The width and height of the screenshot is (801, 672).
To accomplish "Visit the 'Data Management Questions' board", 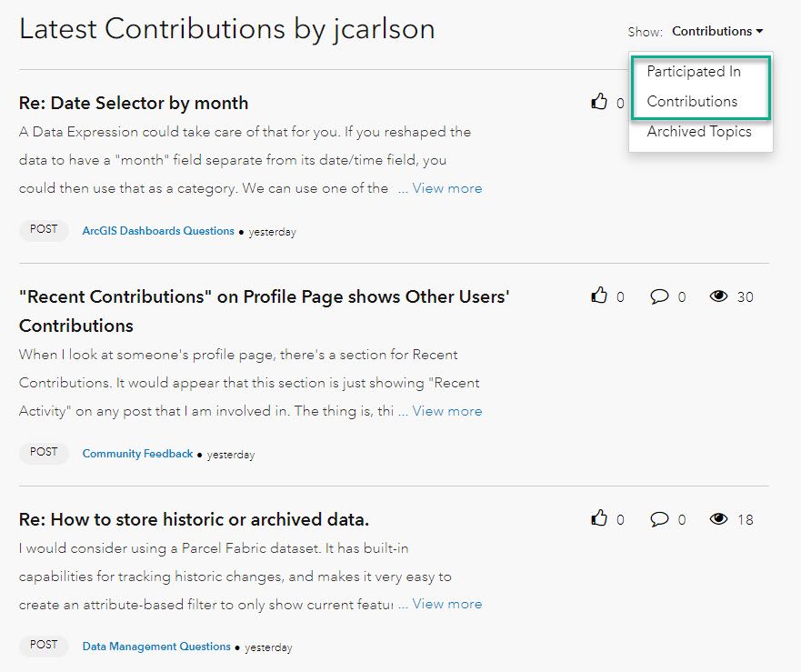I will pos(155,647).
